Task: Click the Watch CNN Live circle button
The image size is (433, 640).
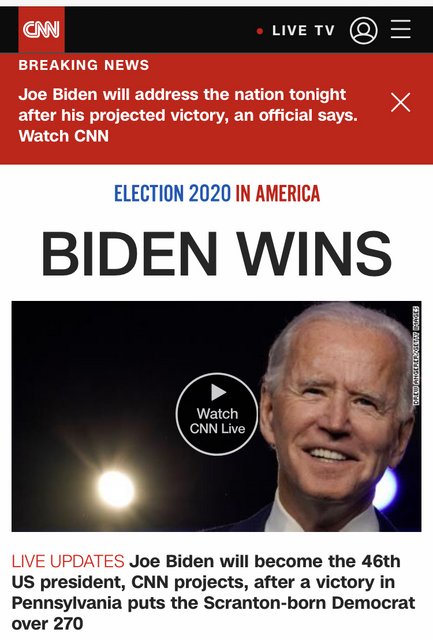Action: (217, 414)
